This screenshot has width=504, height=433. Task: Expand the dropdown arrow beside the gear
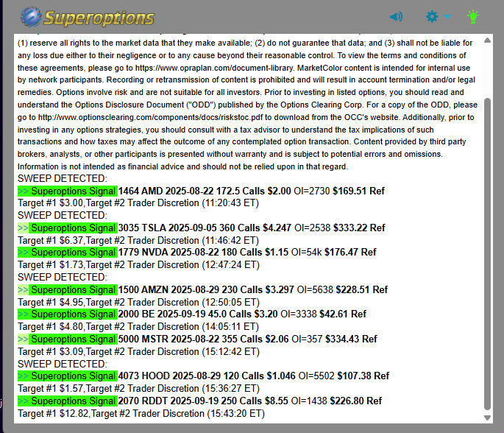447,17
